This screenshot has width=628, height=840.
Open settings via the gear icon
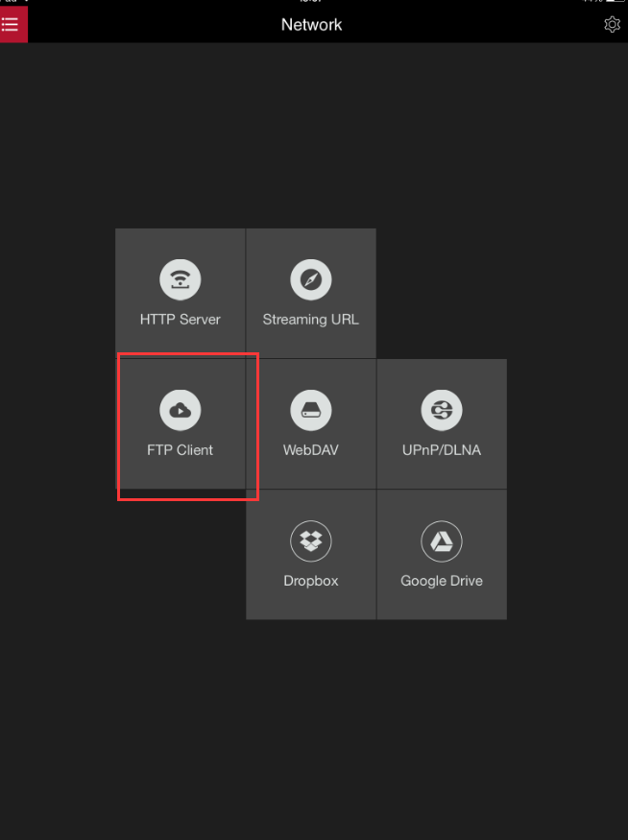[x=612, y=25]
